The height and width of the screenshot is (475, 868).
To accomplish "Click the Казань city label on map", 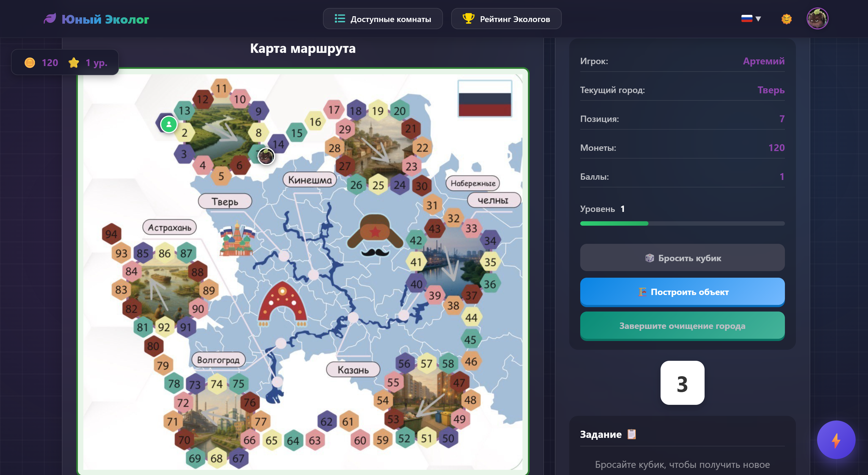I will point(353,370).
